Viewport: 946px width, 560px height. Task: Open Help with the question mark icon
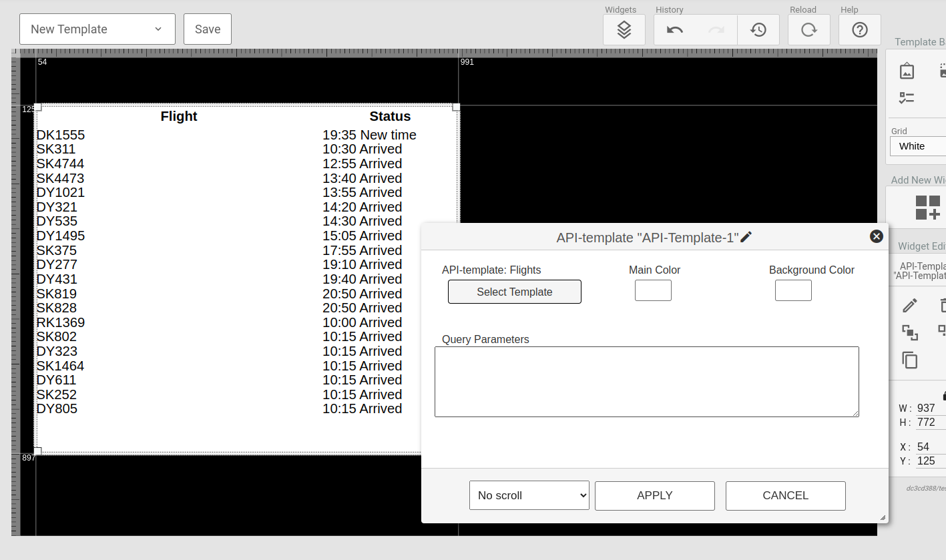(859, 29)
